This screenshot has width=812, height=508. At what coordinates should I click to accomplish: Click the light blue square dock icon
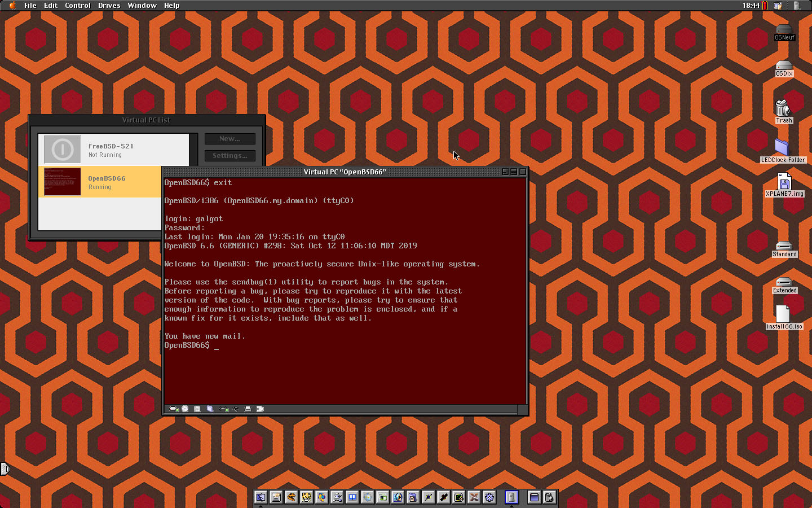[x=367, y=497]
